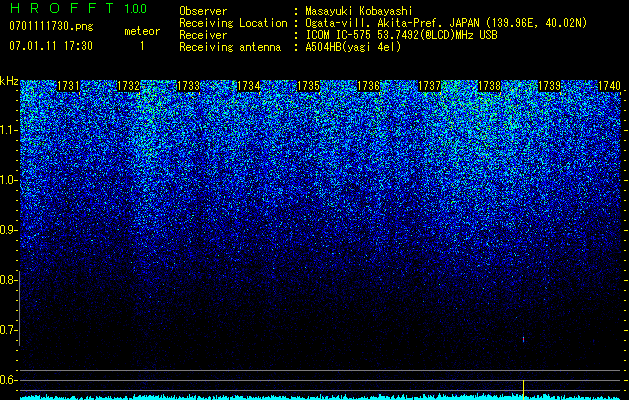Image resolution: width=629 pixels, height=400 pixels.
Task: Click the timestamp 07.01.11 17:30
Action: [51, 46]
